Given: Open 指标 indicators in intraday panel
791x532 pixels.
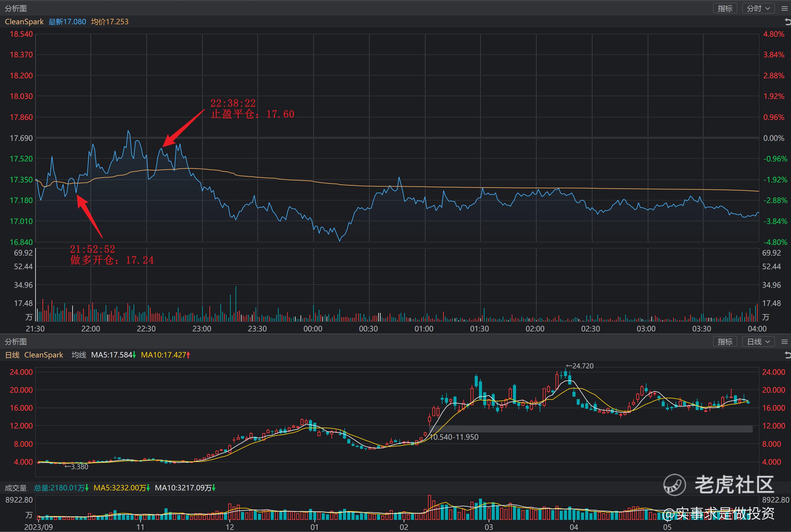Looking at the screenshot, I should click(725, 8).
